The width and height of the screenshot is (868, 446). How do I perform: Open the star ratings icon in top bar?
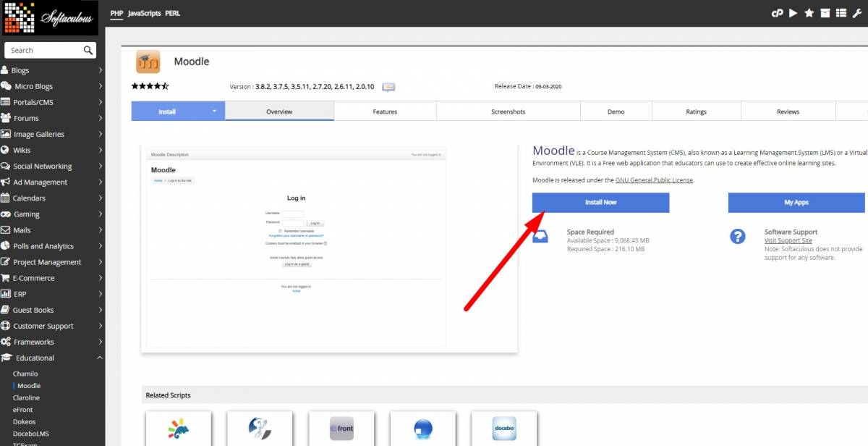[x=809, y=13]
